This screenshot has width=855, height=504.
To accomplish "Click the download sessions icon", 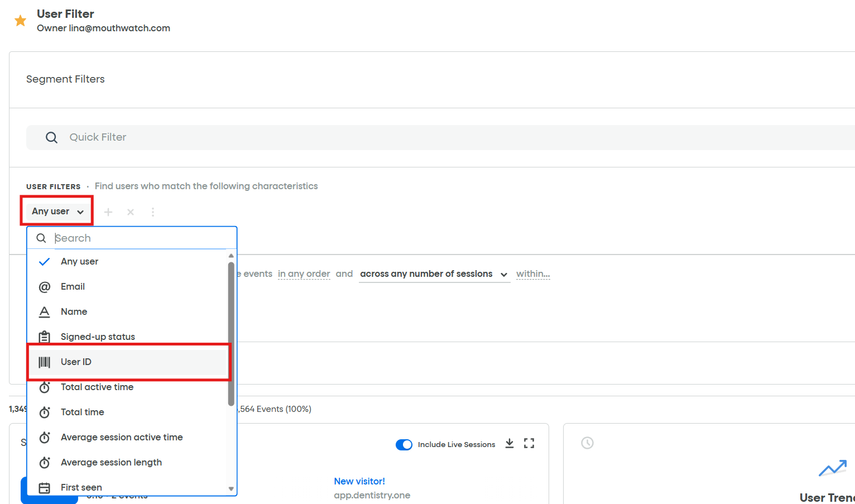I will tap(509, 443).
